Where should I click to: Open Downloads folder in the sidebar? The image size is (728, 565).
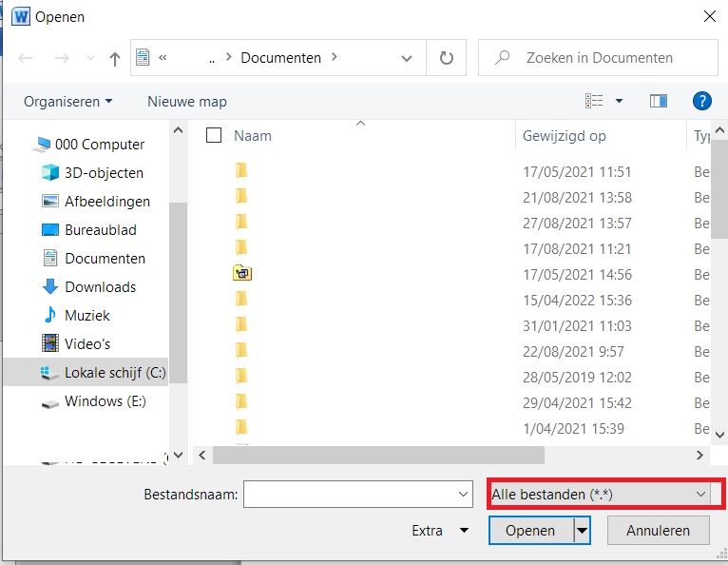coord(100,287)
